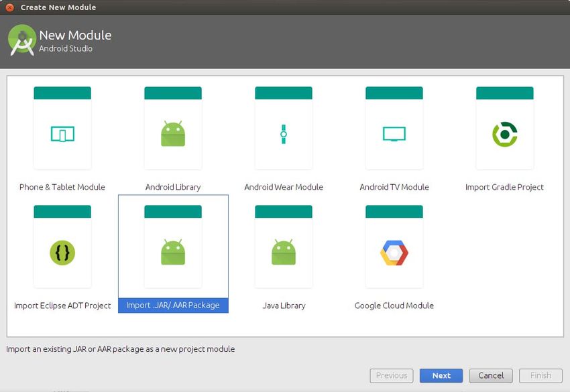Click the Previous button
Image resolution: width=570 pixels, height=392 pixels.
[392, 376]
